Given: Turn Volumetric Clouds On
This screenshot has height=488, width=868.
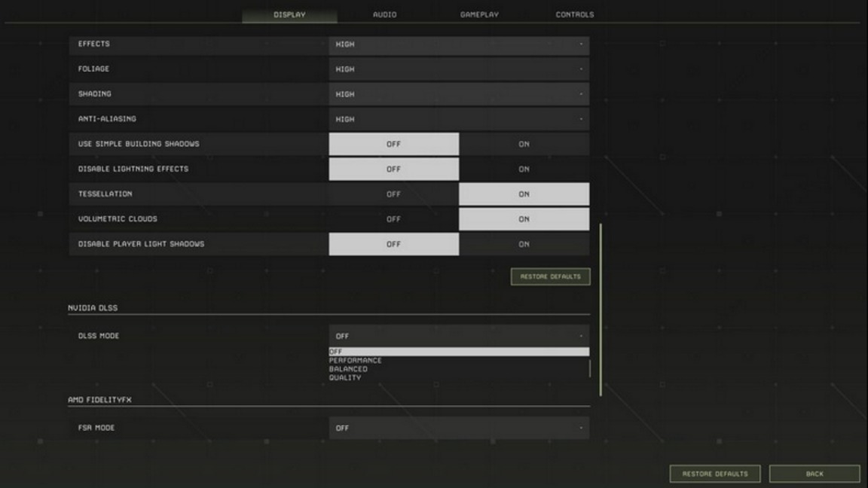Looking at the screenshot, I should point(524,219).
